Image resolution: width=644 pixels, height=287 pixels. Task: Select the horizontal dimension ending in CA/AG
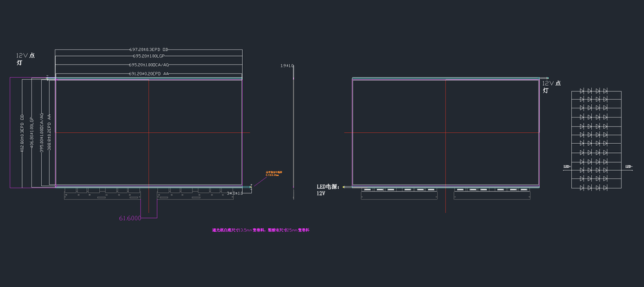pos(149,65)
